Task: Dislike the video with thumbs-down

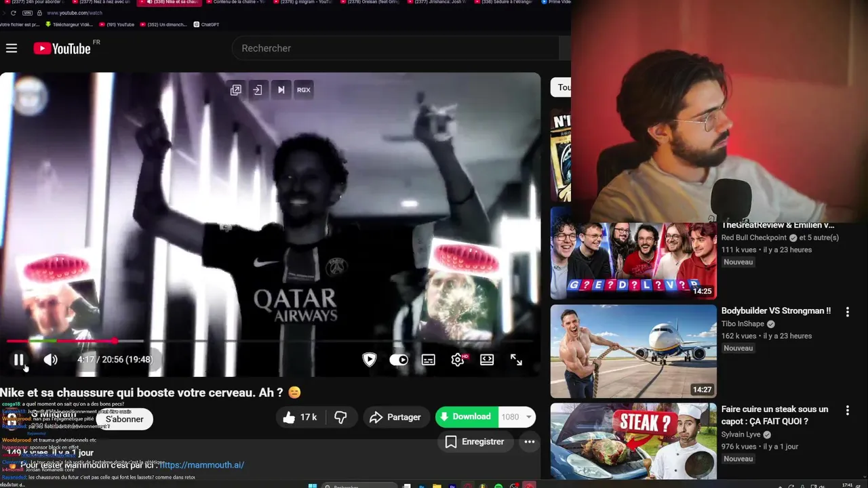Action: [341, 418]
